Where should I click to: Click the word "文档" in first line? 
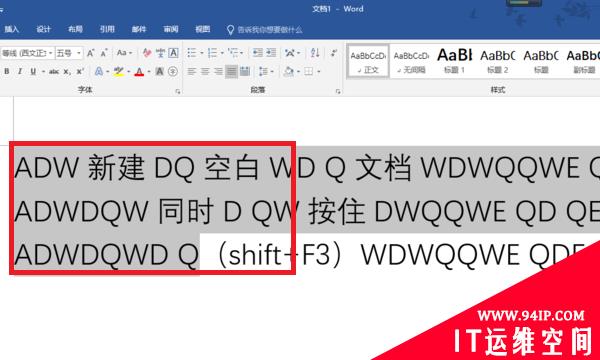383,168
